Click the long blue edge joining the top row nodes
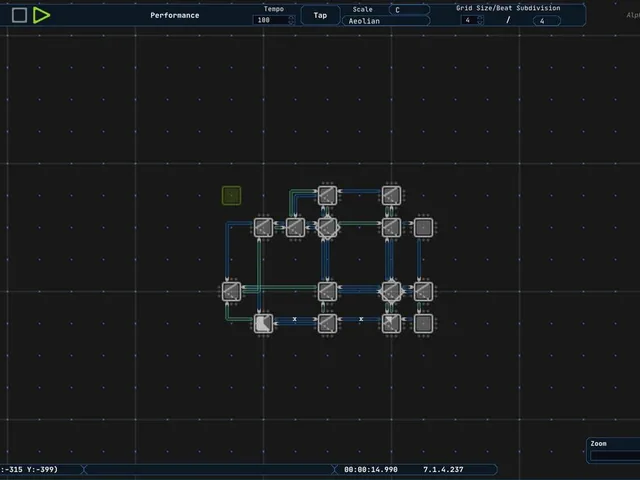640x480 pixels. click(x=360, y=191)
